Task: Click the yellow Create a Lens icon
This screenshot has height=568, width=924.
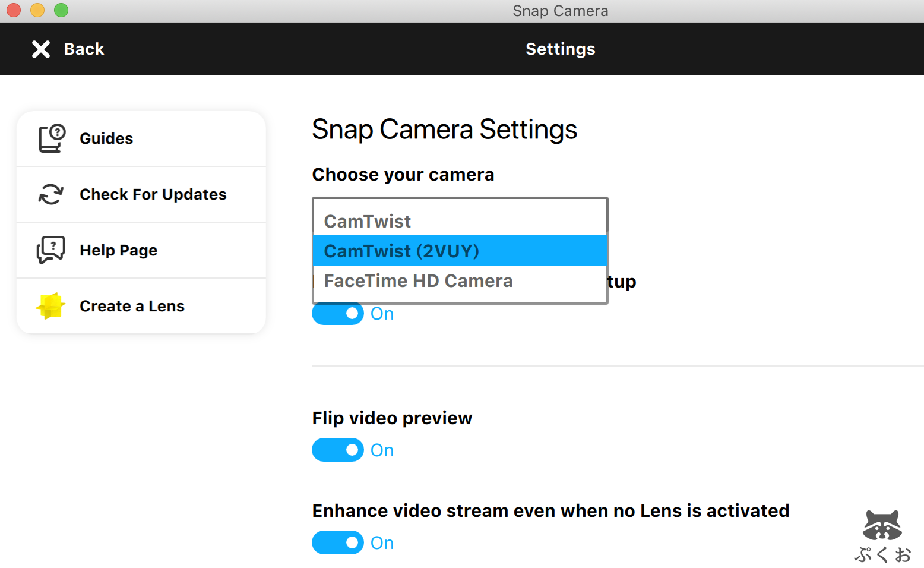Action: coord(50,306)
